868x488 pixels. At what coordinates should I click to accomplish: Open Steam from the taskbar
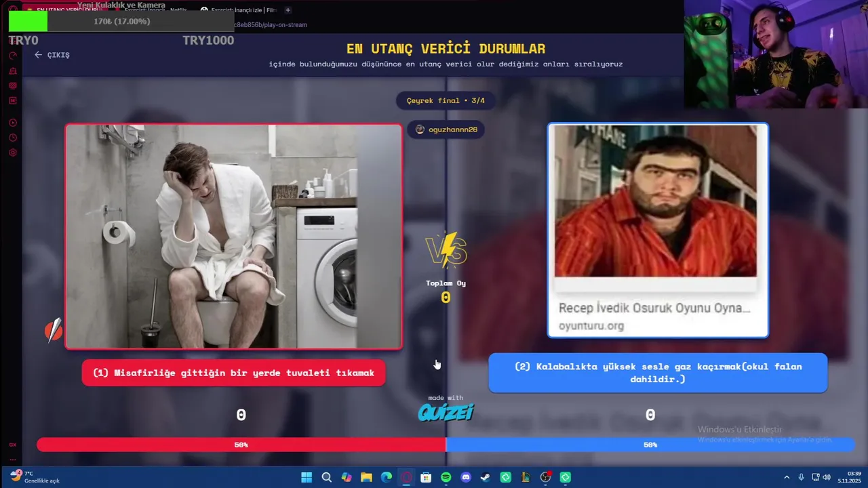click(x=486, y=477)
